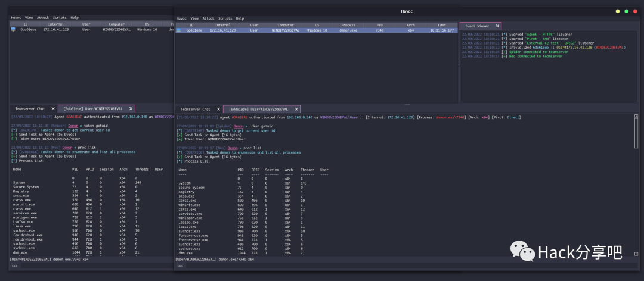Click scroll-down arrow of front console scrollbar

point(636,254)
